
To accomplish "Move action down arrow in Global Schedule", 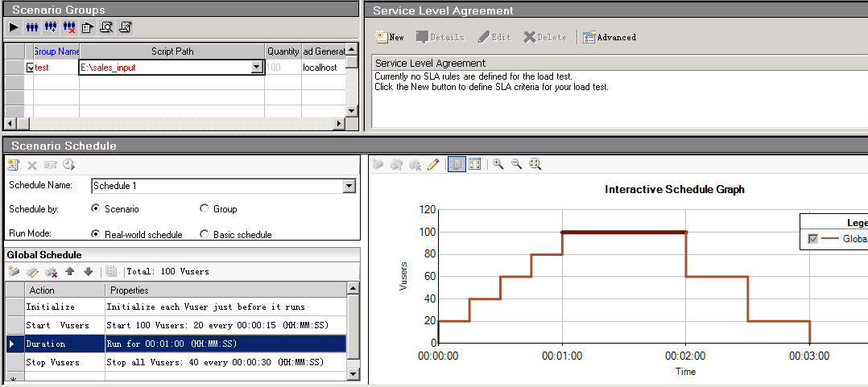I will [88, 271].
